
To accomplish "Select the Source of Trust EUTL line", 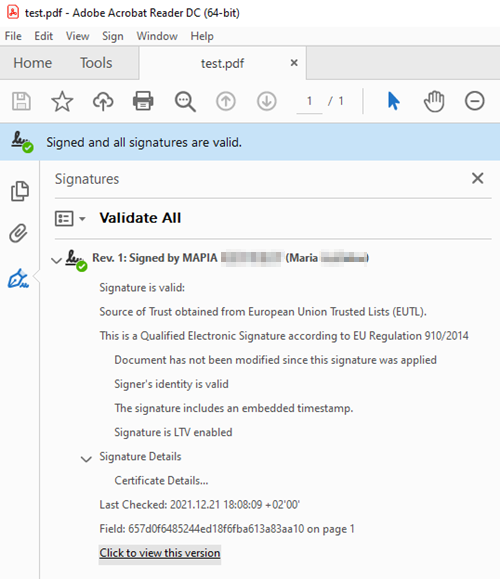I will (x=263, y=312).
